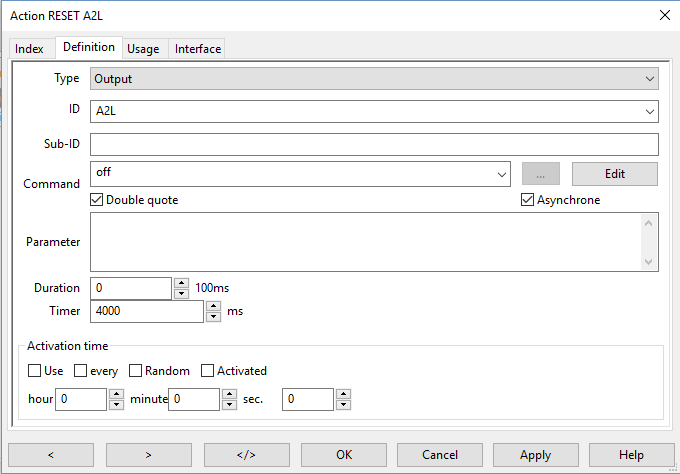Click the browse '...' button beside Command
This screenshot has height=474, width=680.
coord(541,174)
